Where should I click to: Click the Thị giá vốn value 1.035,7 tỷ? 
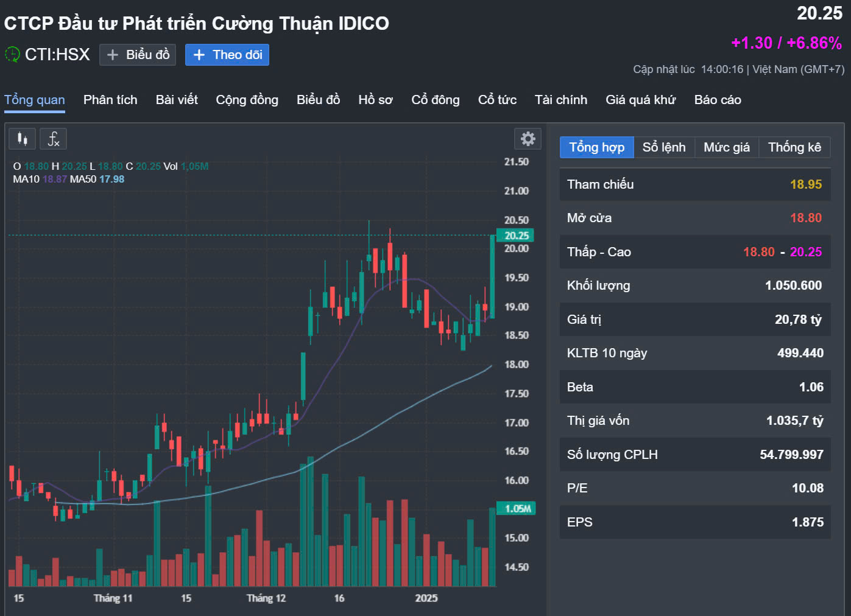tap(794, 421)
